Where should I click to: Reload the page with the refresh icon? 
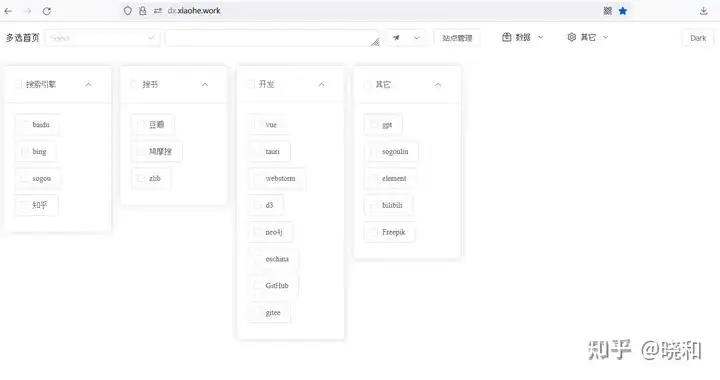(47, 11)
